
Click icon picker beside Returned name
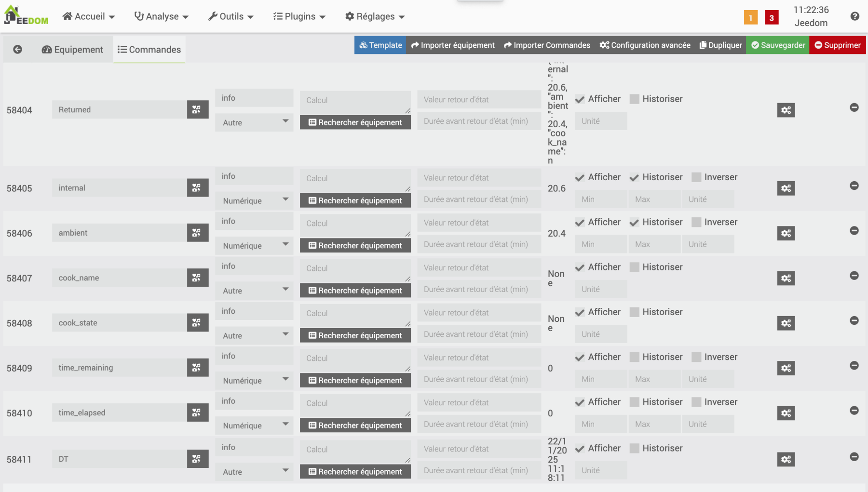click(197, 110)
